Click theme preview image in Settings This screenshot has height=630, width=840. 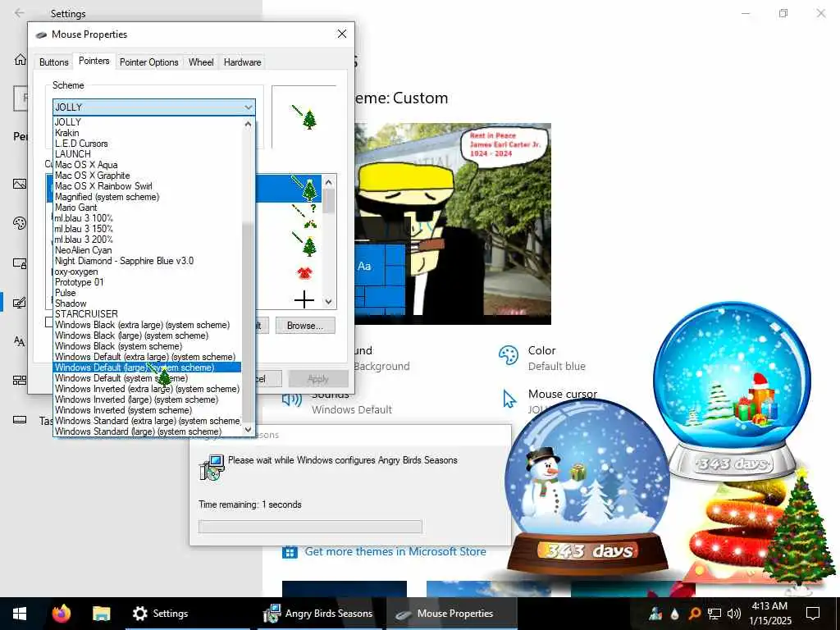click(453, 224)
